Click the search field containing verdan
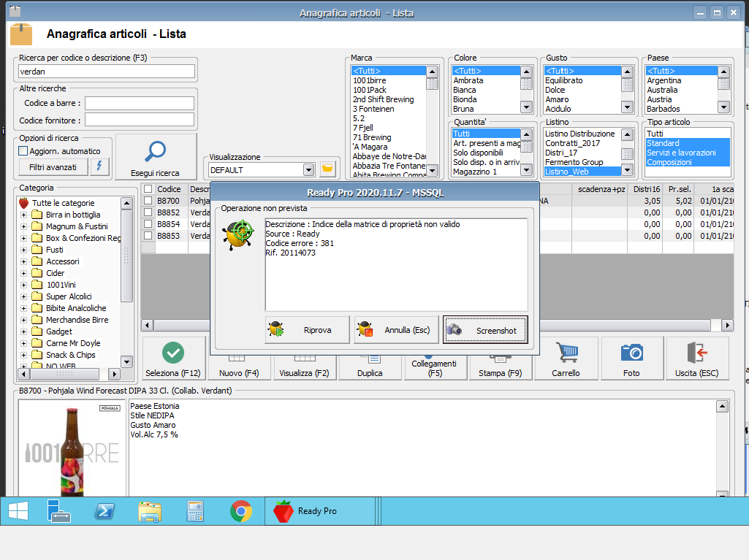Viewport: 749px width, 560px height. [107, 72]
